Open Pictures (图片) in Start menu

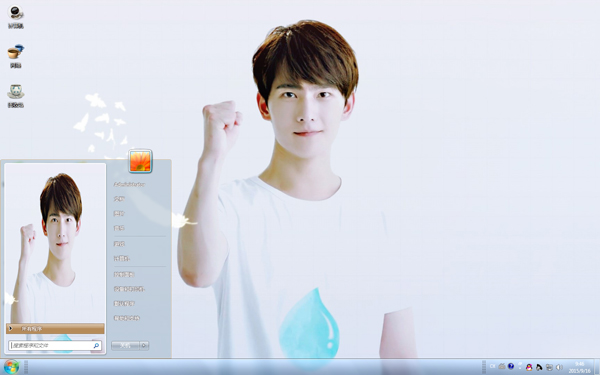click(119, 213)
